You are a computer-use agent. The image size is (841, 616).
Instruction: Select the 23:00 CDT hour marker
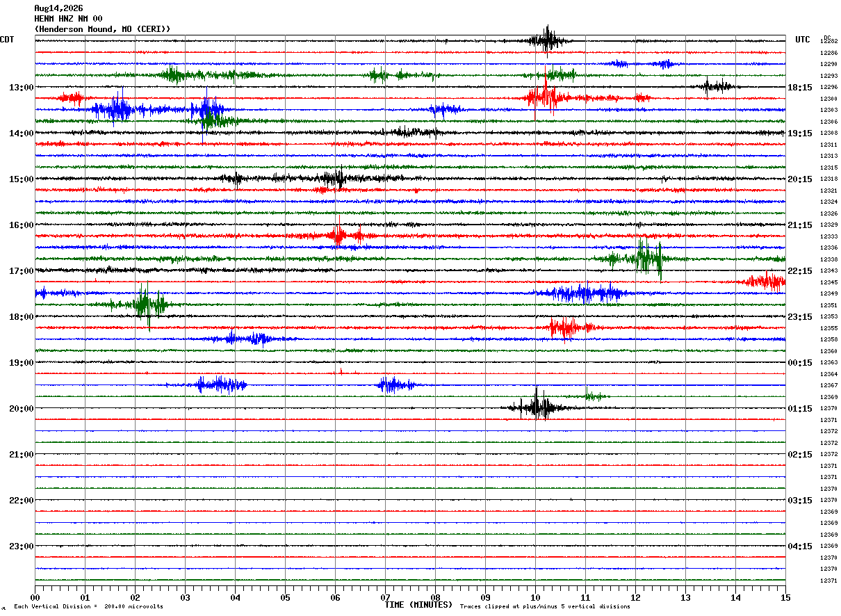[x=21, y=546]
